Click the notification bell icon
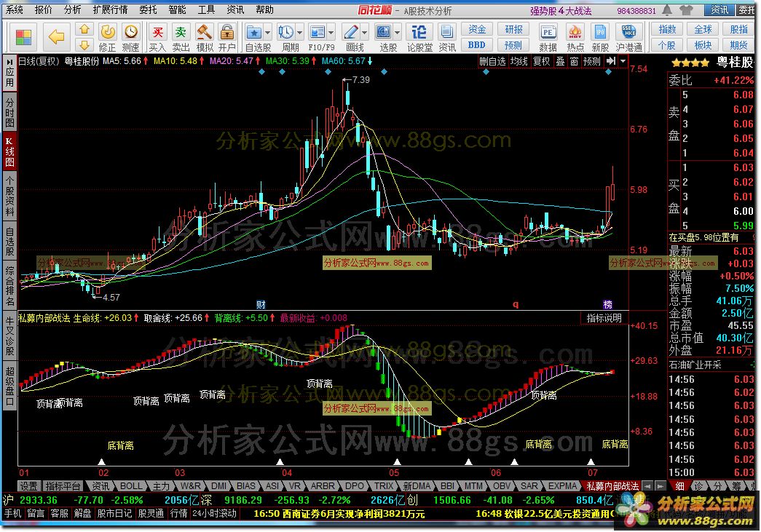This screenshot has height=532, width=761. point(667,9)
